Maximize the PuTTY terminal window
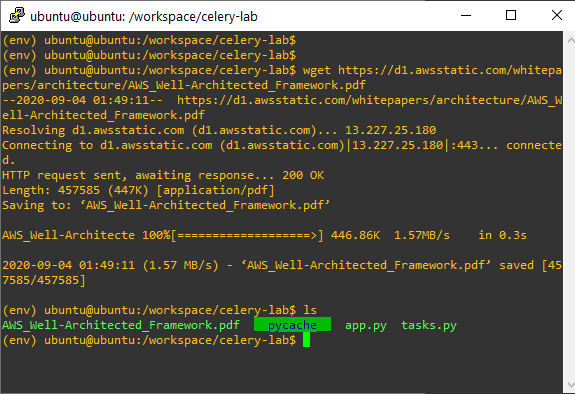This screenshot has height=394, width=575. 511,15
